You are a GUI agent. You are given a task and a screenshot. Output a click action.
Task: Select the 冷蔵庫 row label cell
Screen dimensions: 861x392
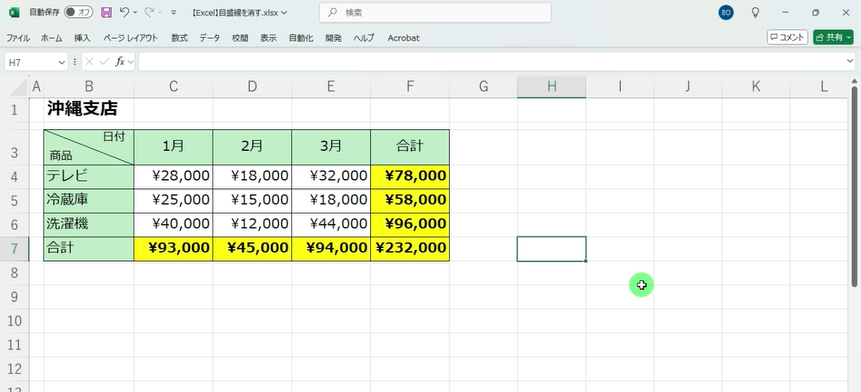pos(88,200)
